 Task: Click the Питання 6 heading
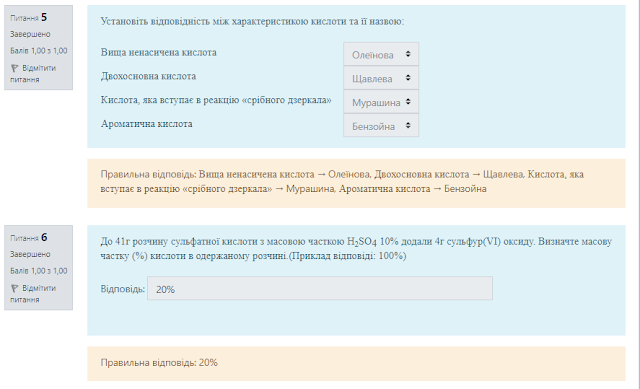29,238
